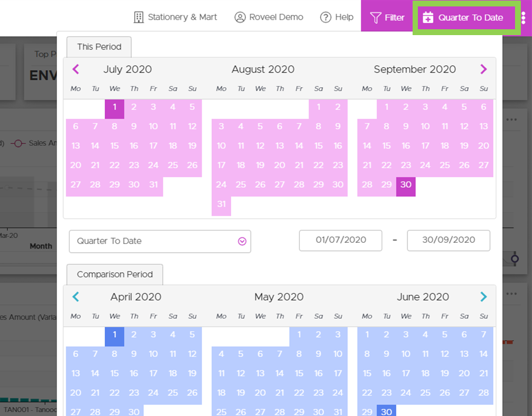Select 1 July 2020 in This Period
Viewport: 532px width, 416px height.
coord(115,107)
